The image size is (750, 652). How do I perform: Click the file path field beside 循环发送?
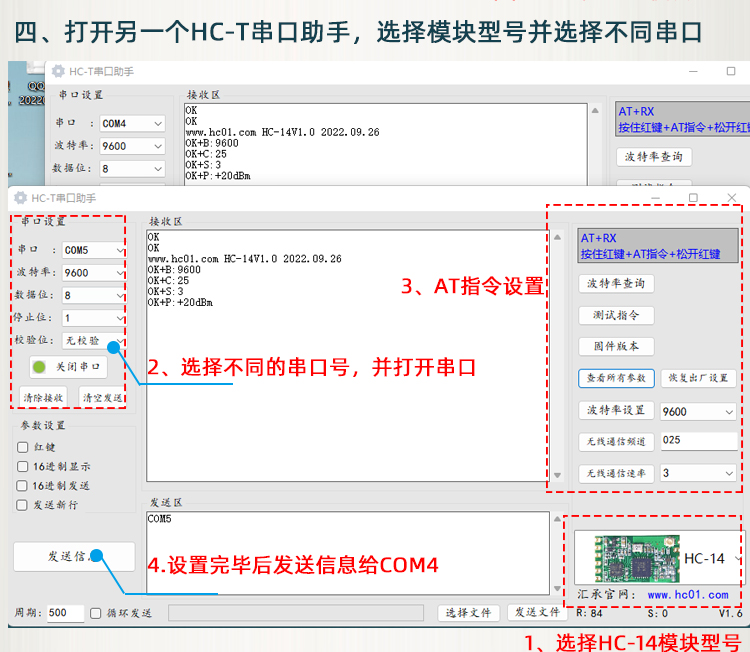[296, 613]
